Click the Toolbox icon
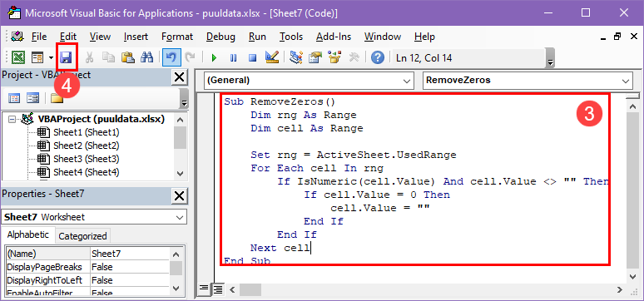644x301 pixels. coord(354,58)
